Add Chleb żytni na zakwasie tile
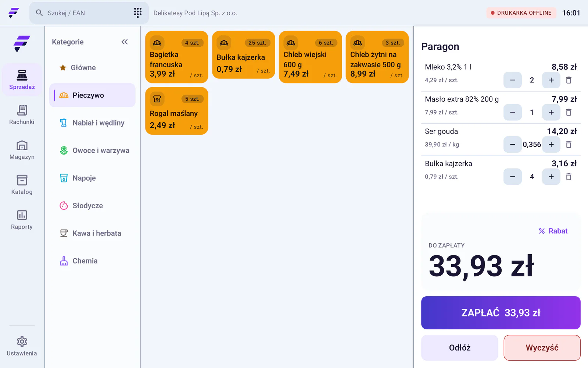Image resolution: width=588 pixels, height=368 pixels. pyautogui.click(x=377, y=57)
